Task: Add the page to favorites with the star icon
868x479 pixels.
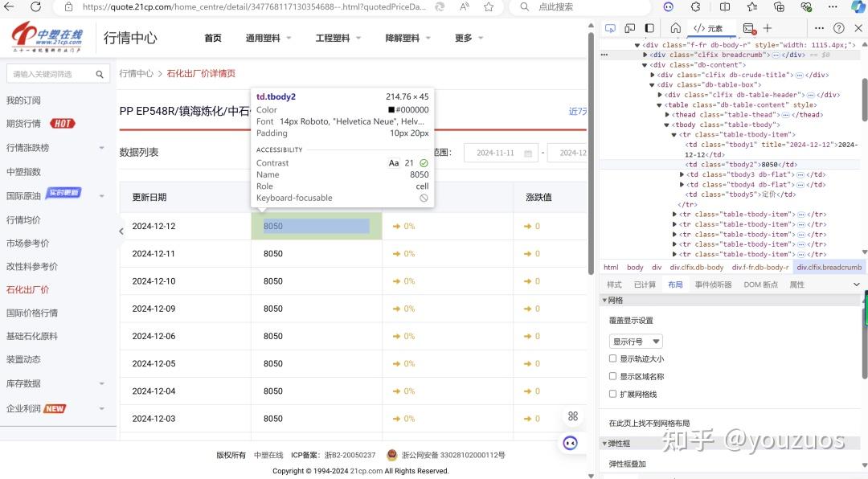Action: point(489,6)
